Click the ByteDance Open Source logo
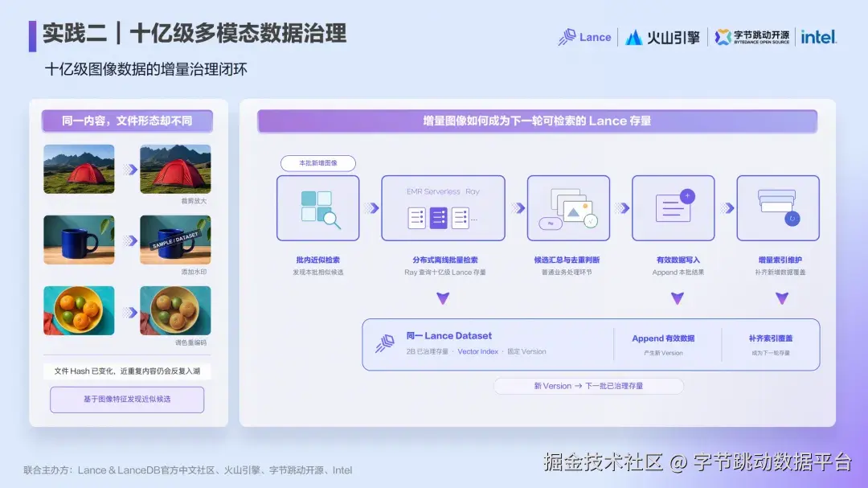 coord(751,37)
